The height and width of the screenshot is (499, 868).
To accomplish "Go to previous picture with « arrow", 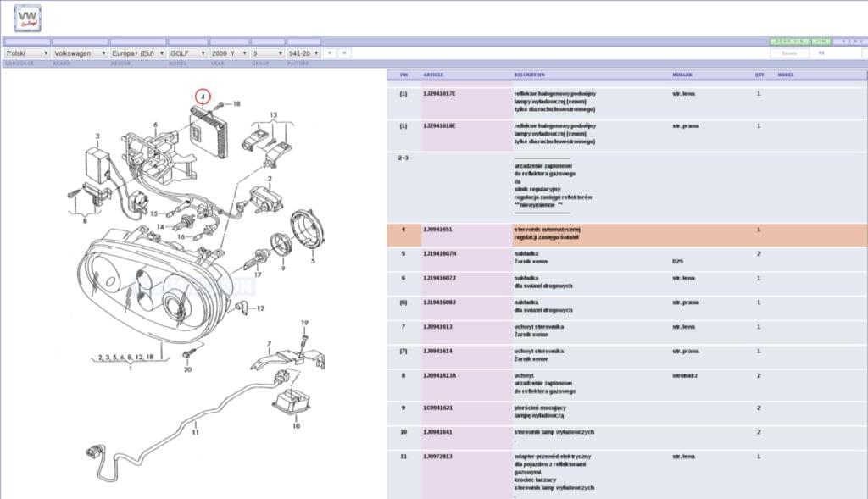I will click(330, 53).
